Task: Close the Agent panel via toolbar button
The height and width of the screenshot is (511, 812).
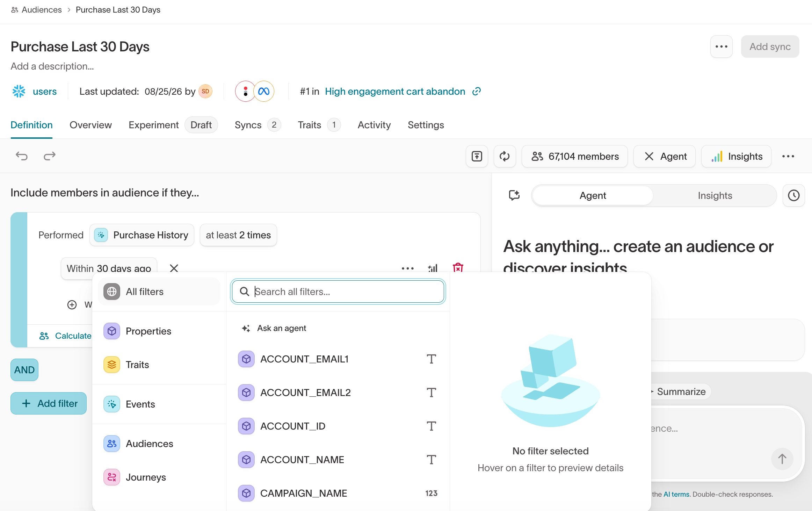Action: click(665, 156)
